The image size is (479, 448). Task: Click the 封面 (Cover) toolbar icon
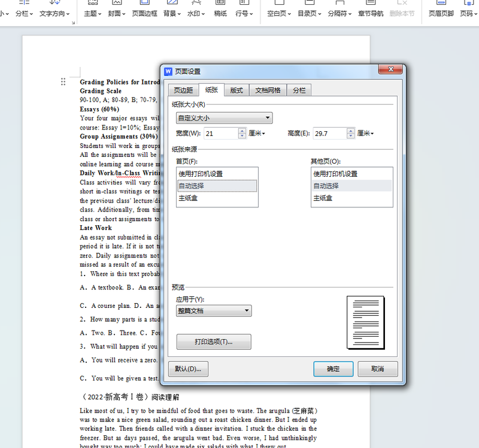(x=117, y=9)
